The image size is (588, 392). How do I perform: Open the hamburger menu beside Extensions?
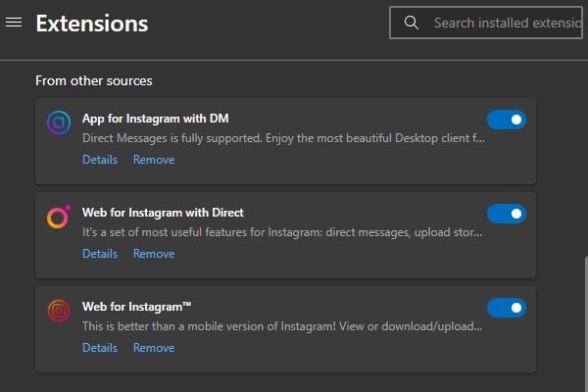click(x=14, y=23)
